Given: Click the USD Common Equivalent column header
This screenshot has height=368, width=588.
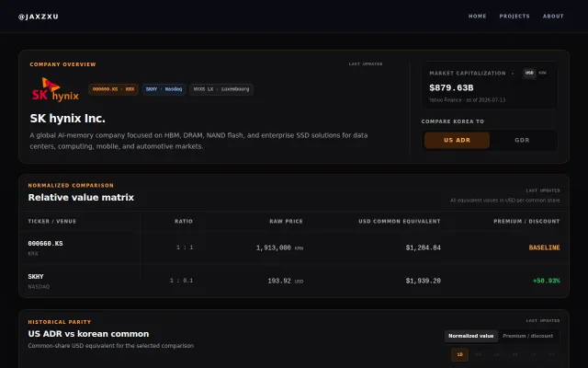Looking at the screenshot, I should click(400, 221).
